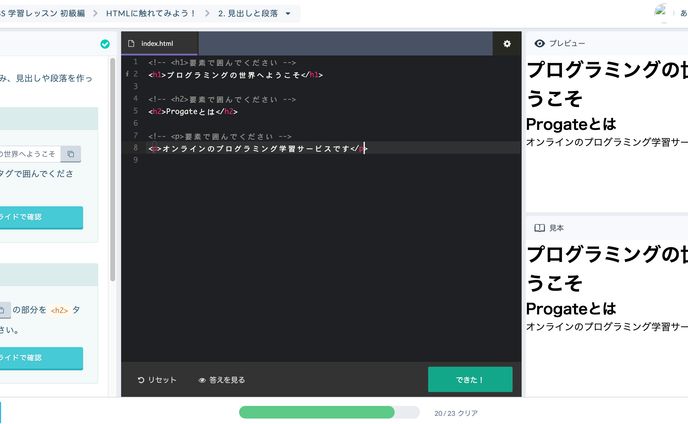Click the left panel vertical scrollbar
Viewport: 688px width, 424px height.
[112, 169]
